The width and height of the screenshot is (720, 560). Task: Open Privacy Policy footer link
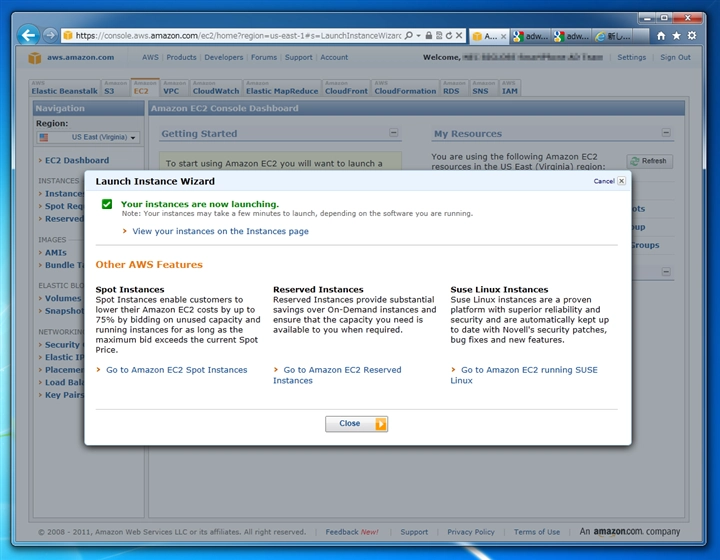click(x=471, y=532)
